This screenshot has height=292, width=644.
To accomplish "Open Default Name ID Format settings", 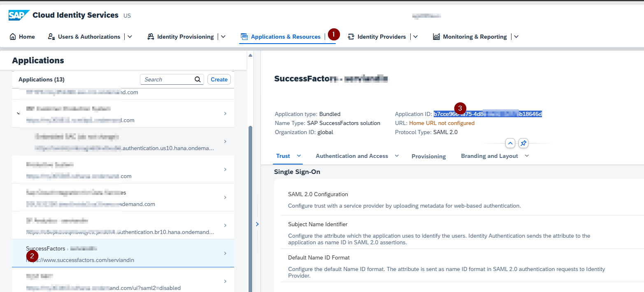I will [x=462, y=266].
